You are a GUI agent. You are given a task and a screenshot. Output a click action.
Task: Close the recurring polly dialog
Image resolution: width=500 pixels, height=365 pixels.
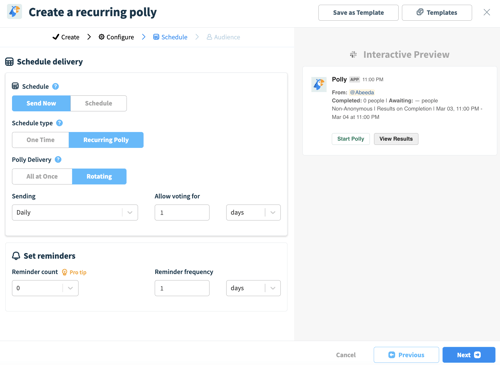click(487, 12)
